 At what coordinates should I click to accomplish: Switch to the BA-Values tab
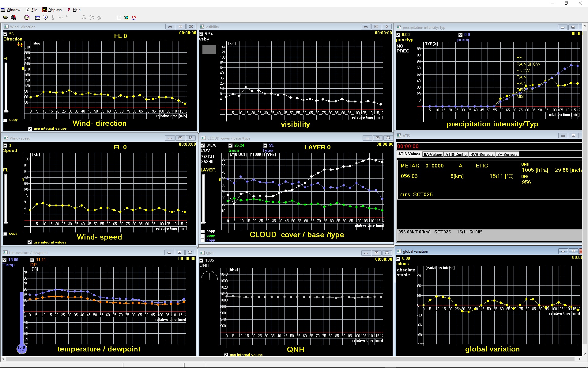pos(433,154)
